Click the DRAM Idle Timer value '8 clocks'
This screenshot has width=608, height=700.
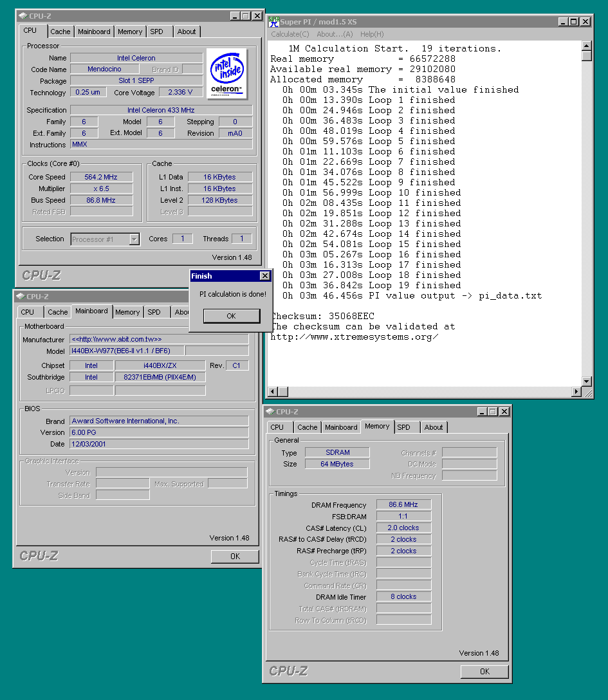click(x=403, y=596)
